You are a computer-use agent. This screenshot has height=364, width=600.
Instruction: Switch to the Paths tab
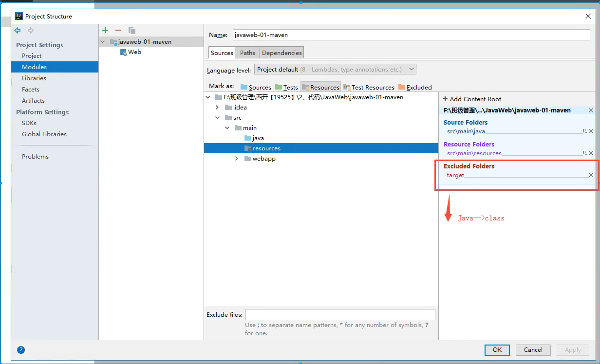(x=247, y=53)
